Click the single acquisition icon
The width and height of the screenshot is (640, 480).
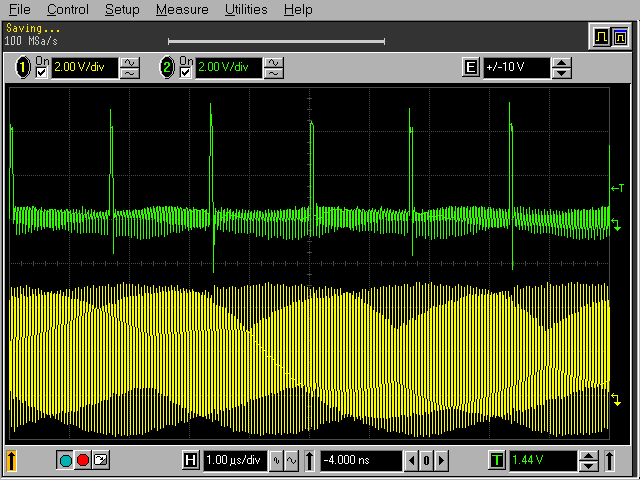click(100, 460)
